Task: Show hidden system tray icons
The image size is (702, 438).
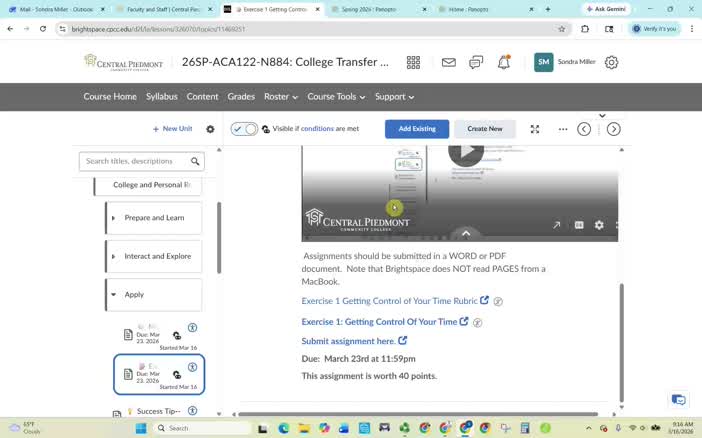Action: point(588,428)
